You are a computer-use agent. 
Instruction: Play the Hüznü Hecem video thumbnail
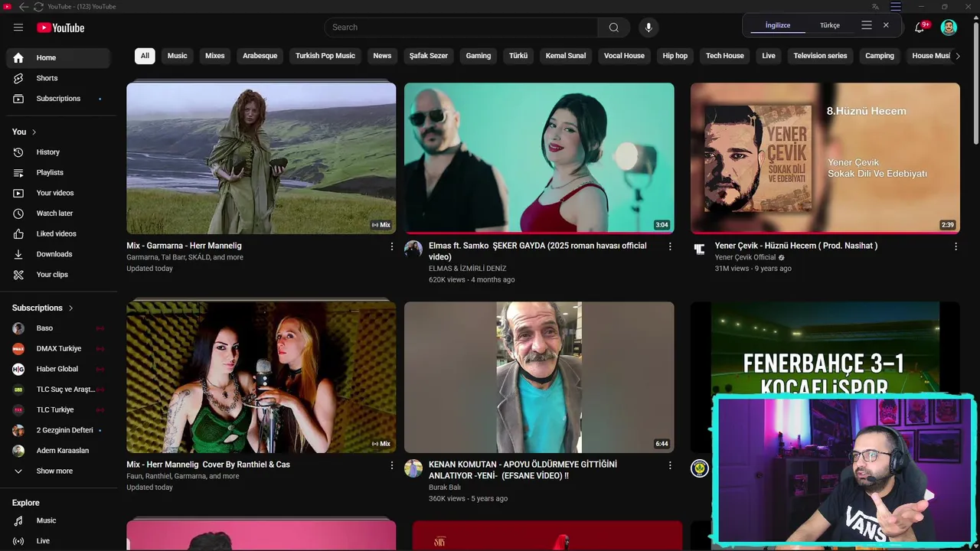(x=825, y=158)
